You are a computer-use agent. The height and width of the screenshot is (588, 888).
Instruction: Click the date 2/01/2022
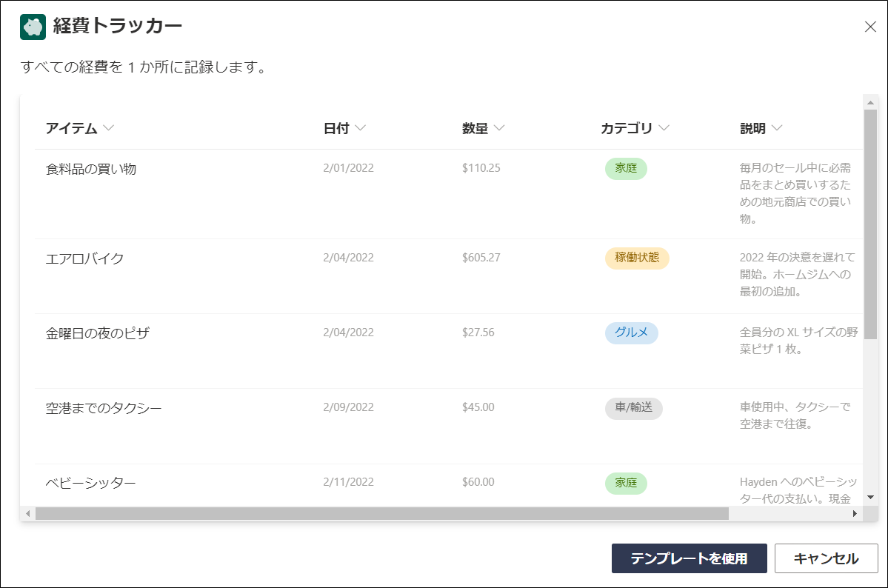[x=348, y=167]
